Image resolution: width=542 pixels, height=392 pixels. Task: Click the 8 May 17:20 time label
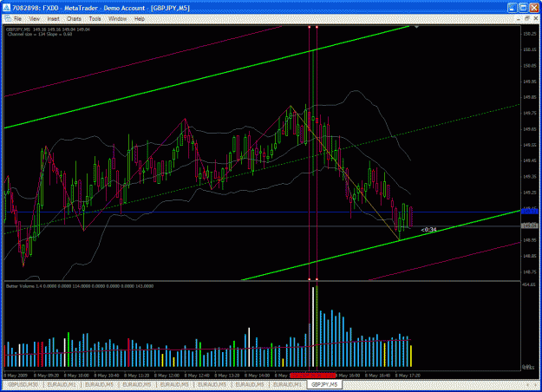(408, 376)
